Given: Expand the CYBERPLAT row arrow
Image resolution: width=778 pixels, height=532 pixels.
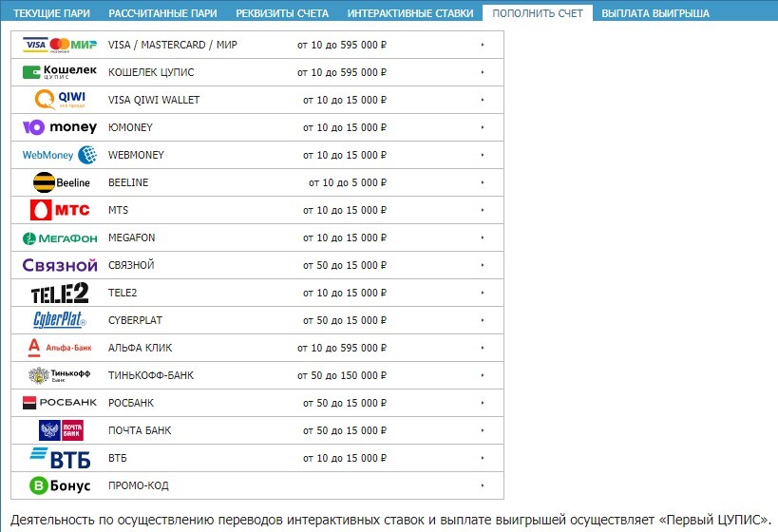Looking at the screenshot, I should 483,320.
